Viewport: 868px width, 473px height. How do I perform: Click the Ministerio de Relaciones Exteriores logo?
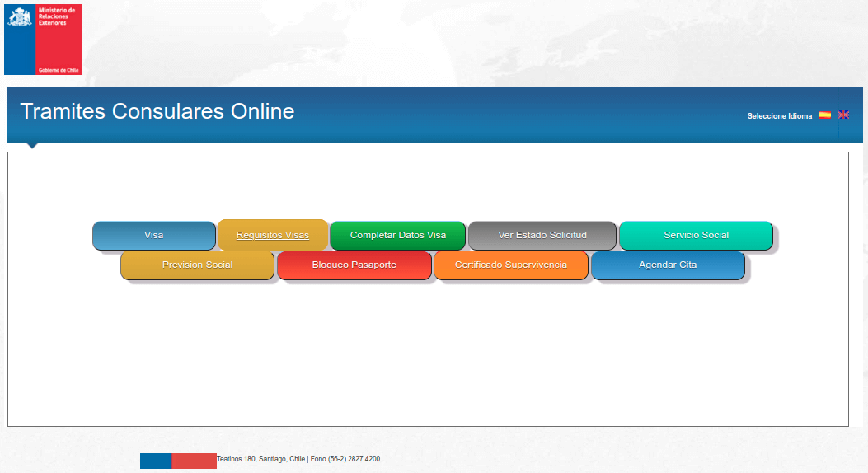coord(43,40)
